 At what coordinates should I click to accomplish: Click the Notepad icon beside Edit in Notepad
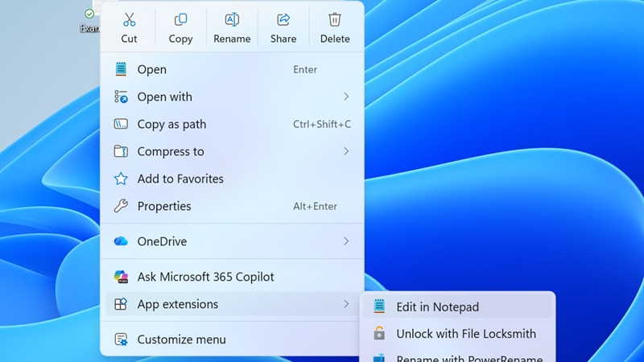click(x=379, y=306)
